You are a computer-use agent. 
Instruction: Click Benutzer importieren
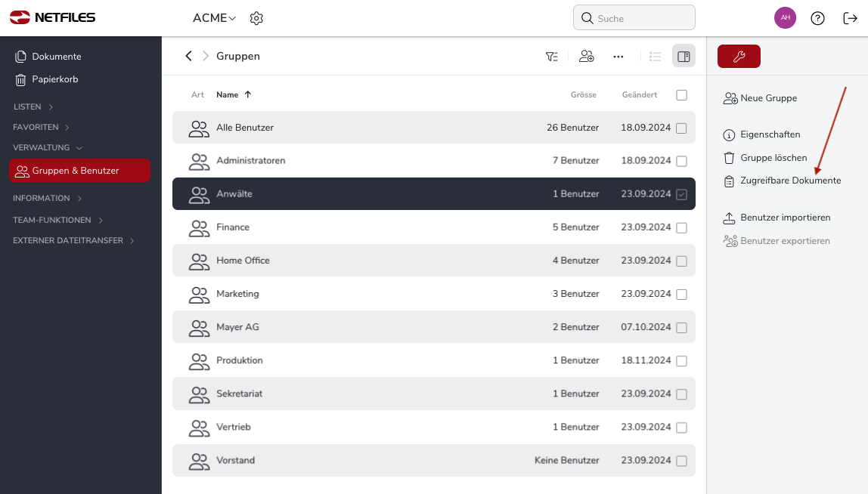(x=777, y=218)
